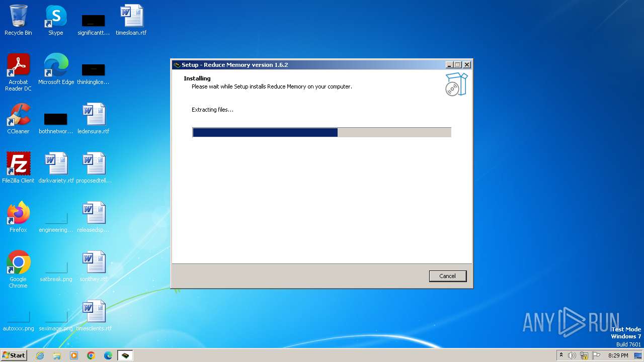The width and height of the screenshot is (644, 362).
Task: Minimize the Reduce Memory setup window
Action: tap(449, 65)
